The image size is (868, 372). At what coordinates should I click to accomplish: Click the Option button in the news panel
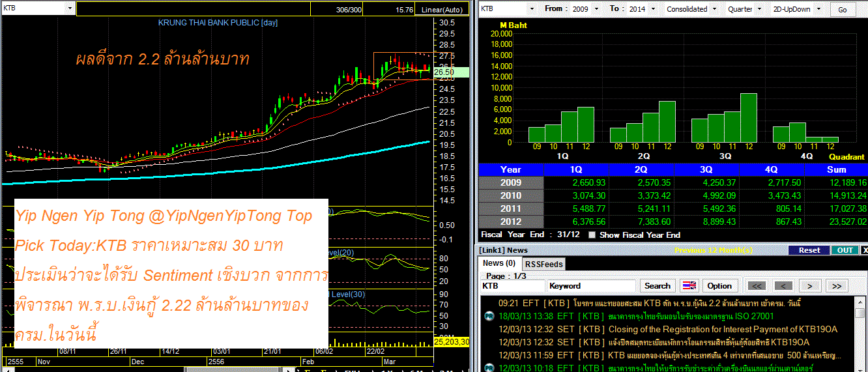(719, 285)
